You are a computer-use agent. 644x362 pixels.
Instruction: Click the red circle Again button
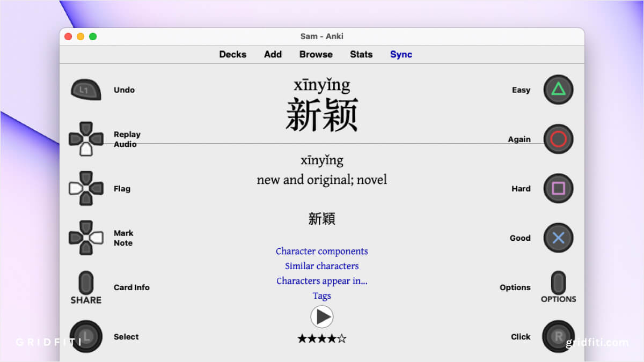[x=559, y=139]
